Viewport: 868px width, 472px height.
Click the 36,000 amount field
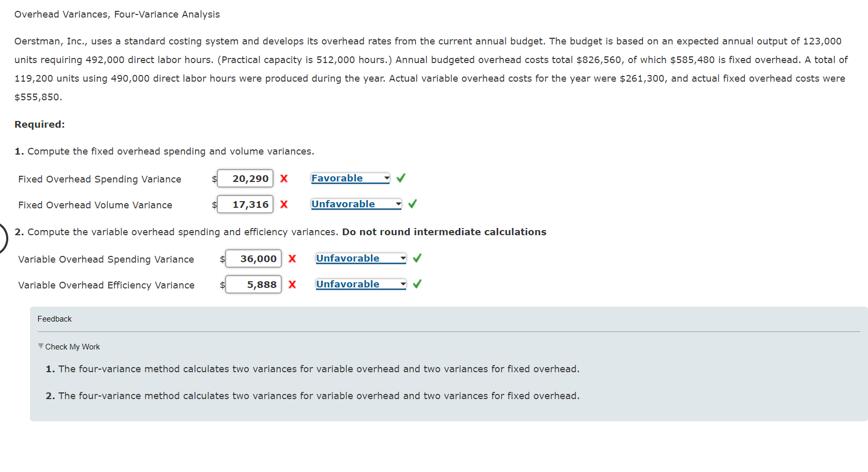point(253,258)
